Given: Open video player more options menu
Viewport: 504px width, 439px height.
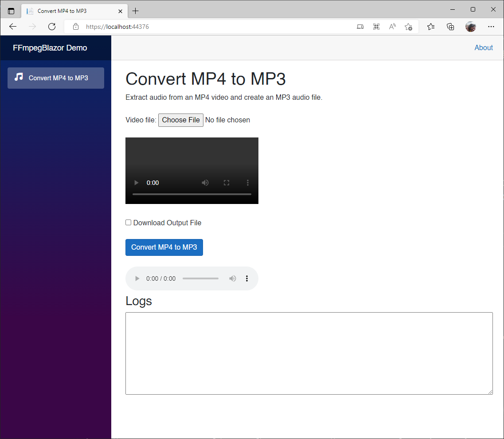Looking at the screenshot, I should pos(247,183).
